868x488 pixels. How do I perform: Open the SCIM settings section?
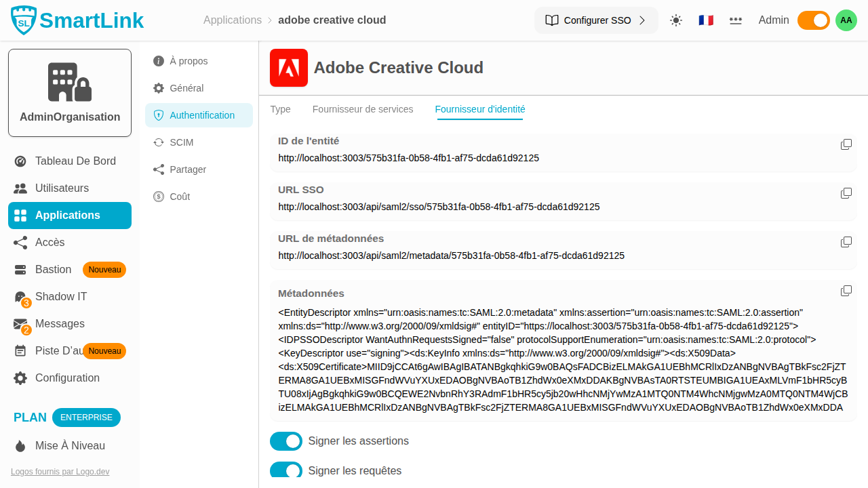coord(181,142)
